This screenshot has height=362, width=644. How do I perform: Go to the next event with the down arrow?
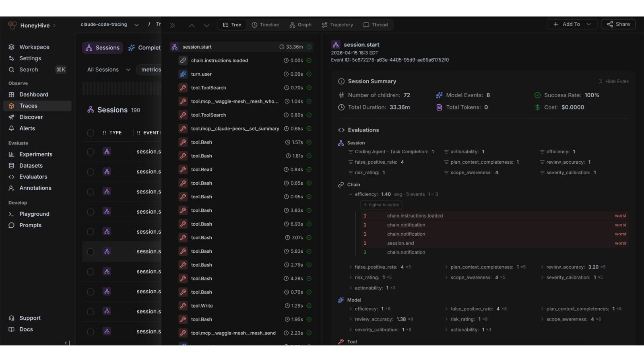(206, 25)
